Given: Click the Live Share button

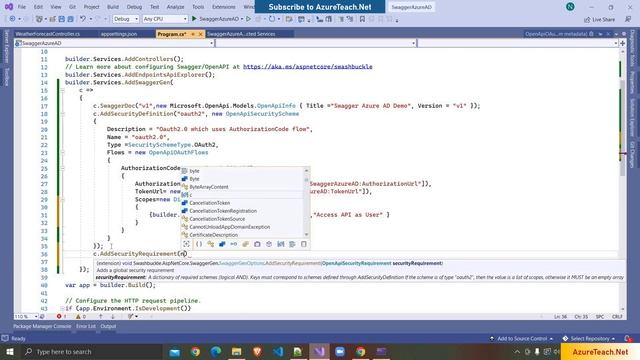Looking at the screenshot, I should [x=600, y=19].
